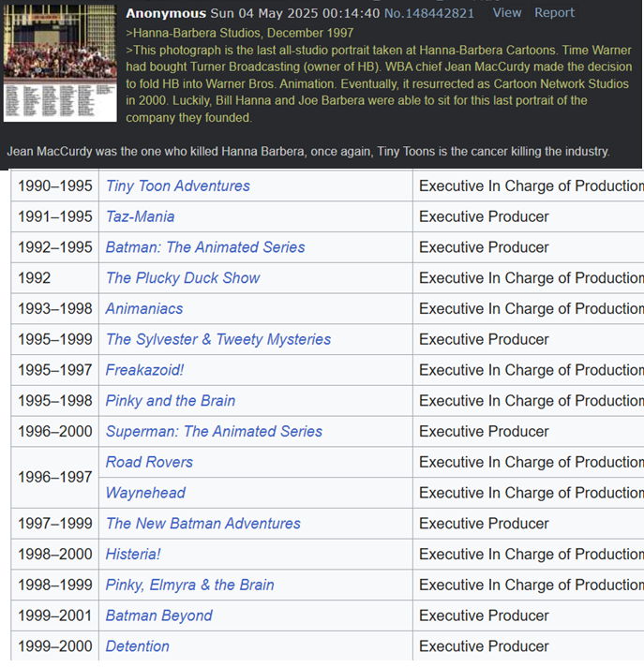
Task: Open Superman: The Animated Series link
Action: (214, 431)
